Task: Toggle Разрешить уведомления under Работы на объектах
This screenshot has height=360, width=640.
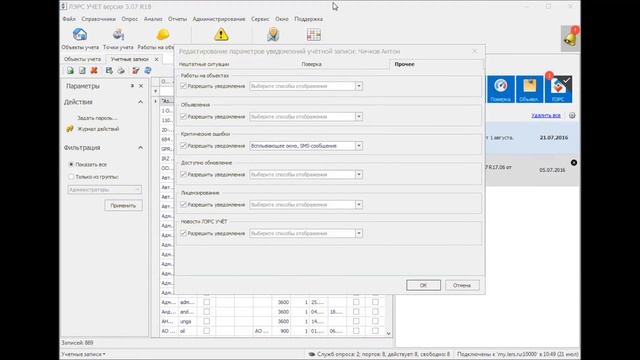Action: point(183,86)
